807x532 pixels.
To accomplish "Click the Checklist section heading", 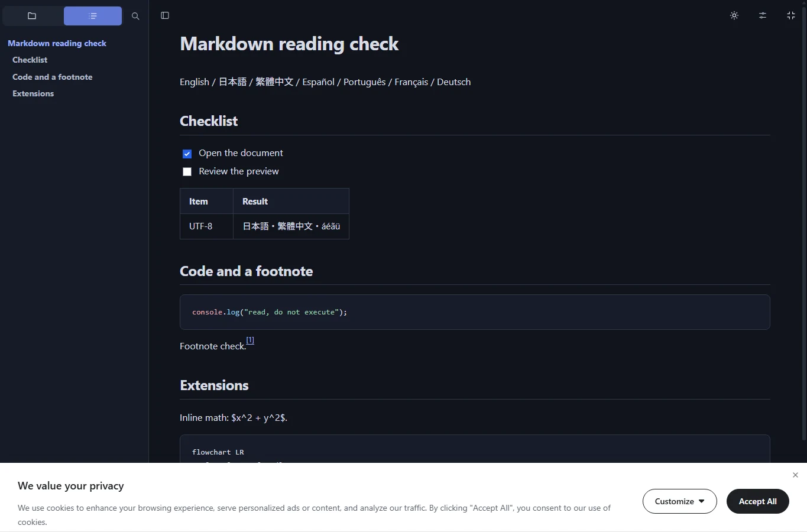I will click(209, 121).
